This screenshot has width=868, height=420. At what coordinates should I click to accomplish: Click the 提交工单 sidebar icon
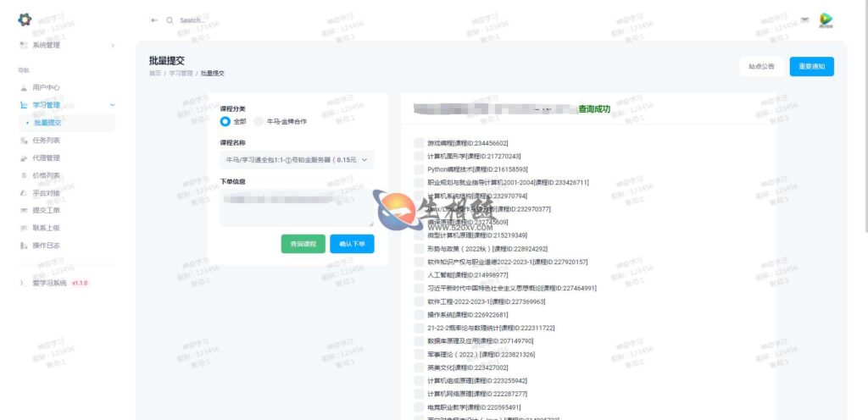(x=23, y=210)
